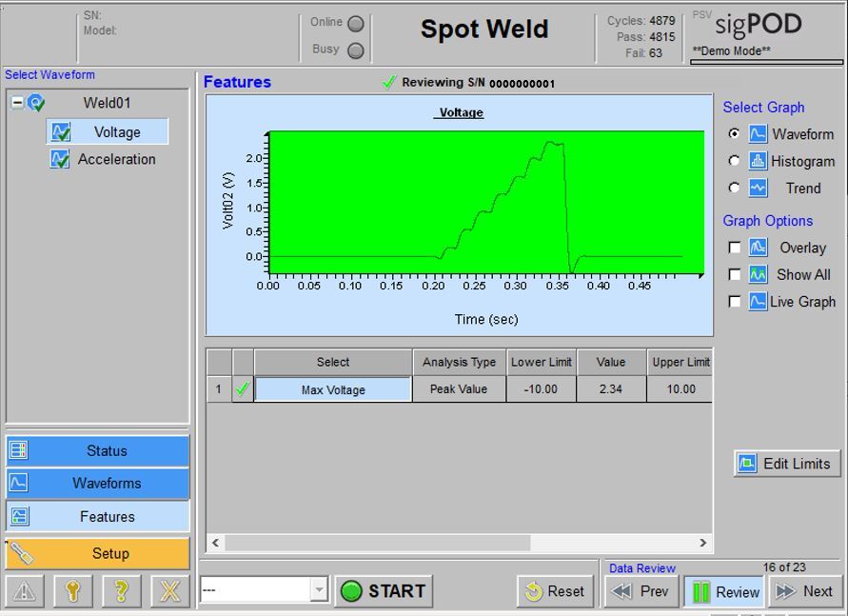
Task: Click Edit Limits button
Action: [786, 464]
